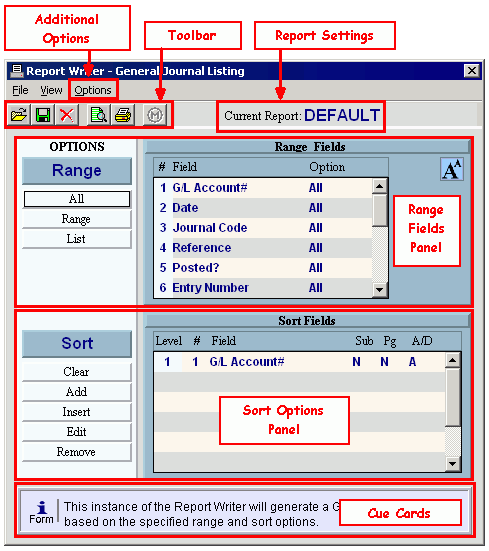Click the font size A icon
The width and height of the screenshot is (489, 551).
452,169
